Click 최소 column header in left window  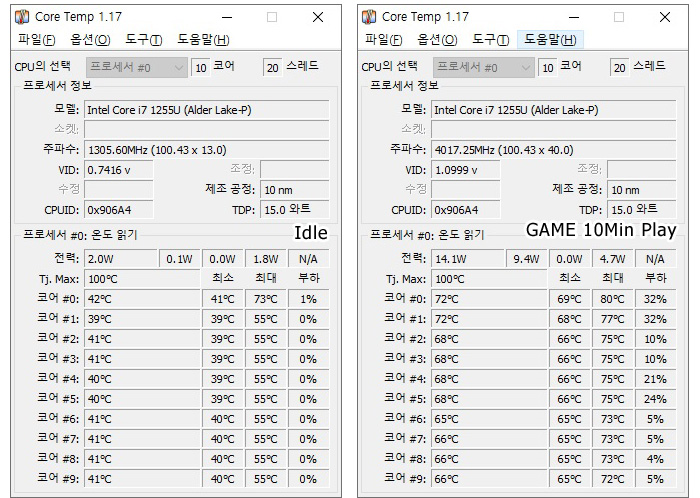[223, 278]
